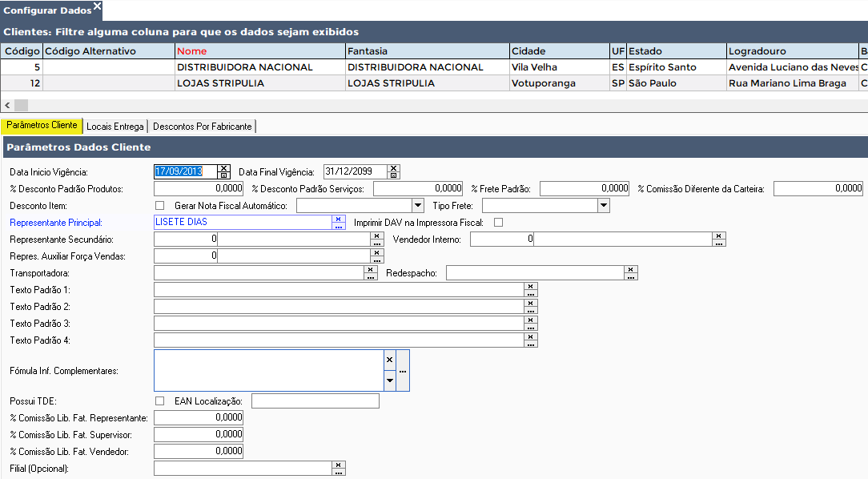The height and width of the screenshot is (479, 868).
Task: Tick the Possui TDE checkbox
Action: (x=160, y=401)
